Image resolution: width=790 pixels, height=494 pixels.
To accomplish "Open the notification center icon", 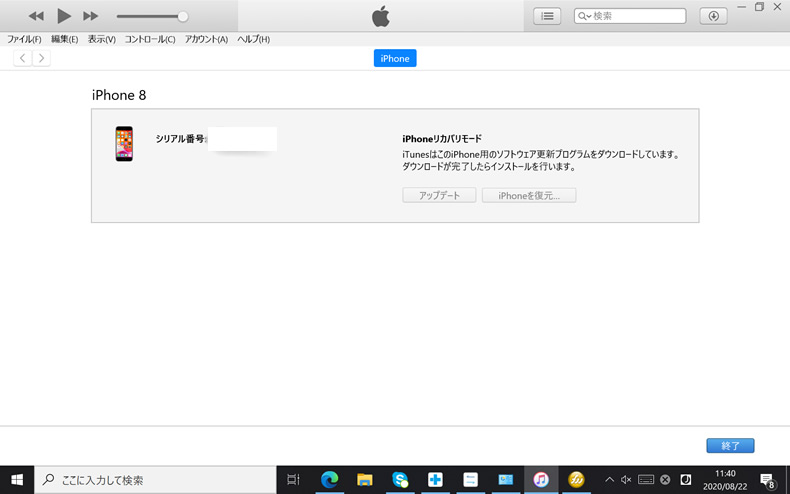I will click(x=767, y=480).
